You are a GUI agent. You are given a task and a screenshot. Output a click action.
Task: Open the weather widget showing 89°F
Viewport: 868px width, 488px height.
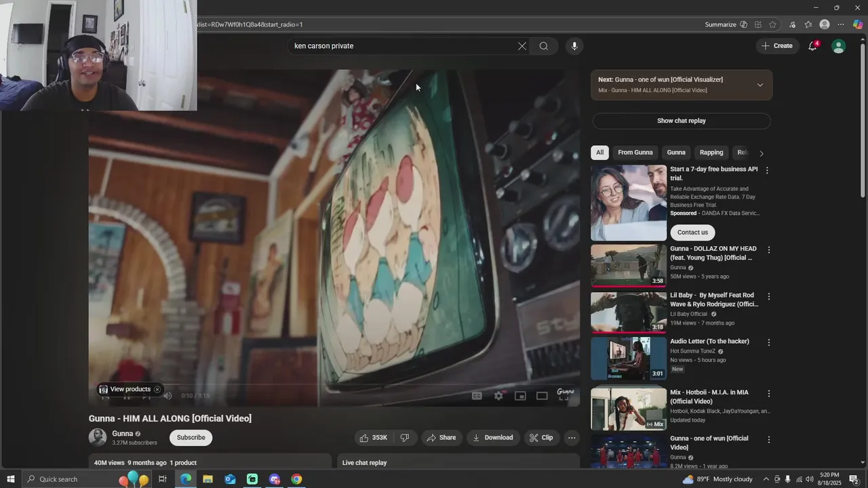(x=717, y=479)
